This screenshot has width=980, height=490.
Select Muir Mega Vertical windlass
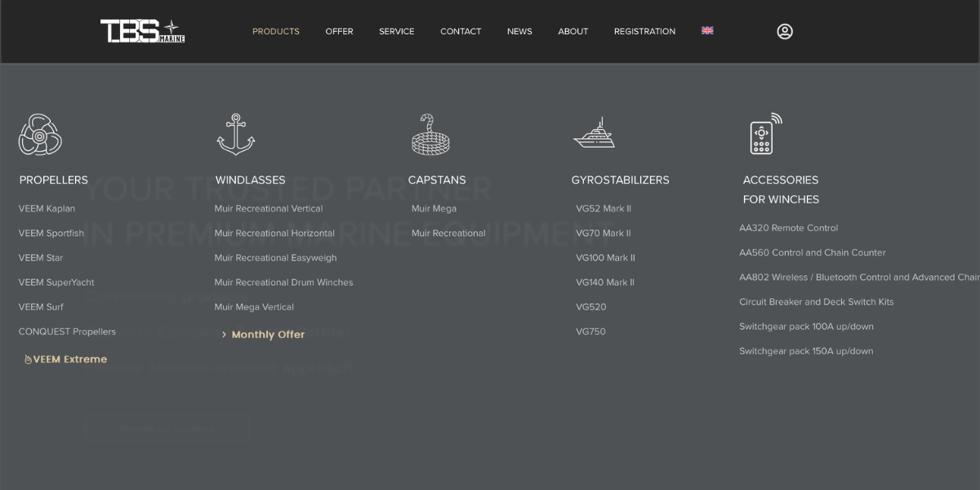tap(254, 306)
